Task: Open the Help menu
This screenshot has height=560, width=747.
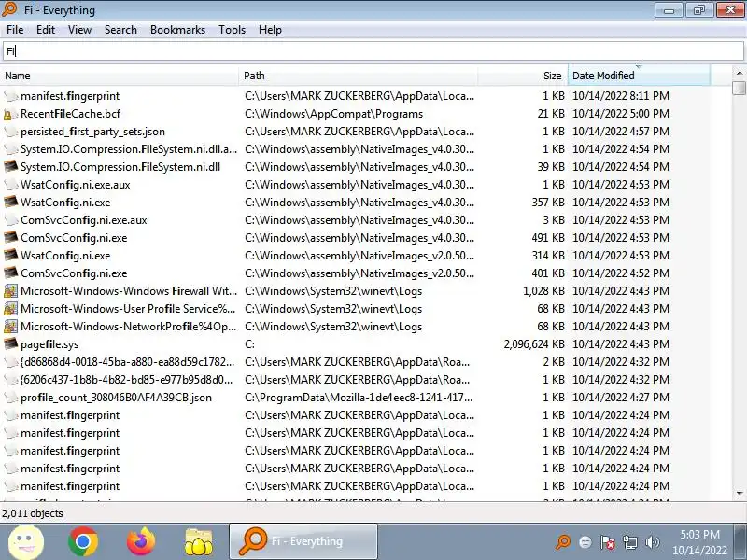Action: click(x=270, y=30)
